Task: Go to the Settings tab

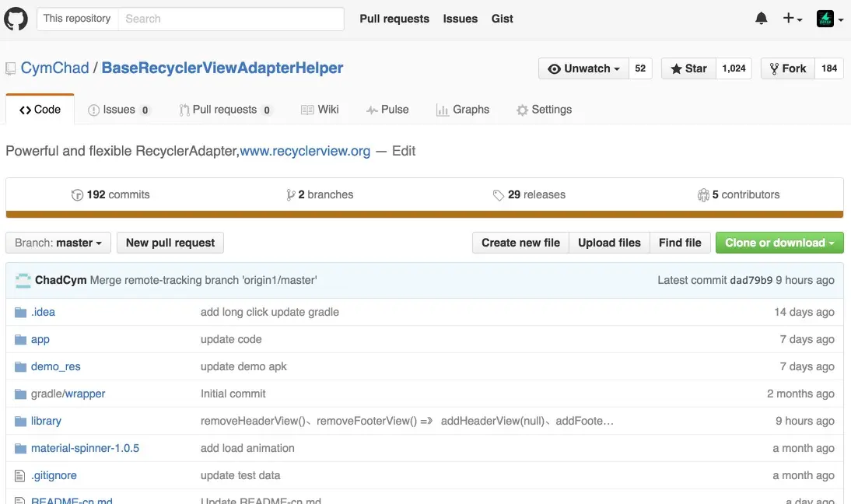Action: click(x=544, y=110)
